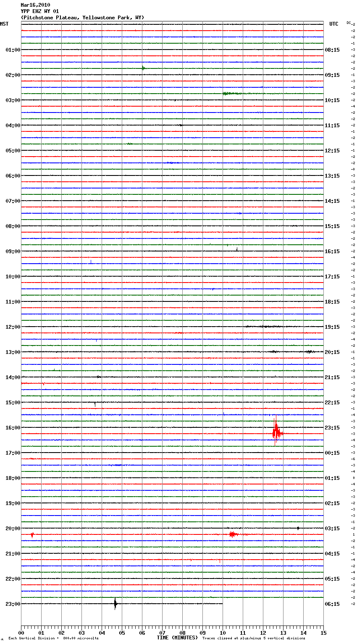
Task: Click the DC column header
Action: pos(349,23)
